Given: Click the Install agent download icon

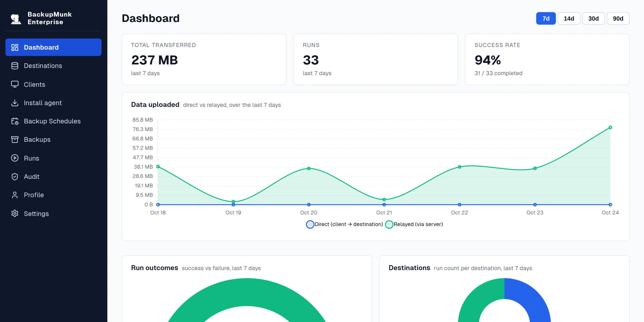Looking at the screenshot, I should (15, 103).
